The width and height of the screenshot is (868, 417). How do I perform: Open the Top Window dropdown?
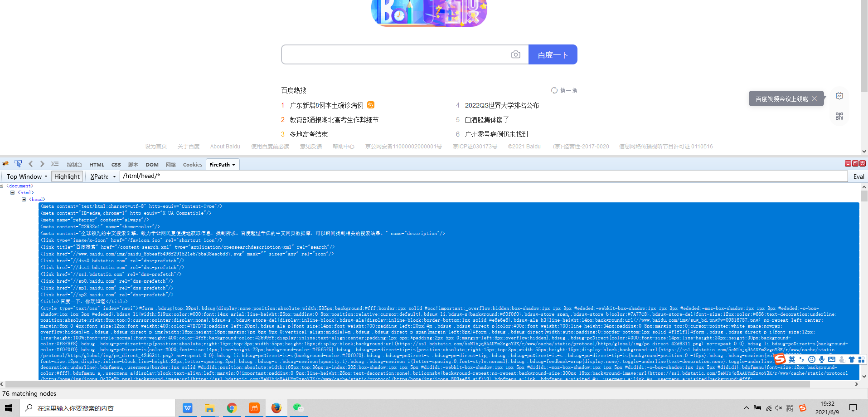point(26,176)
